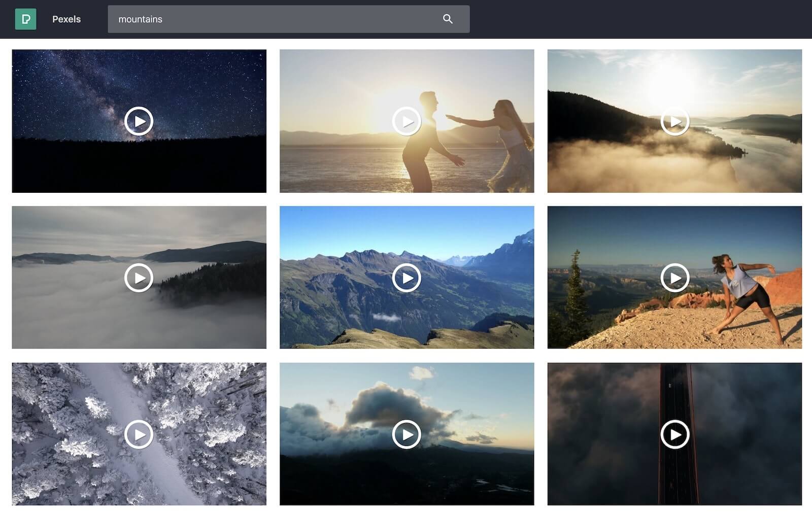This screenshot has width=812, height=516.
Task: Play the bridge through fog video
Action: [x=675, y=434]
